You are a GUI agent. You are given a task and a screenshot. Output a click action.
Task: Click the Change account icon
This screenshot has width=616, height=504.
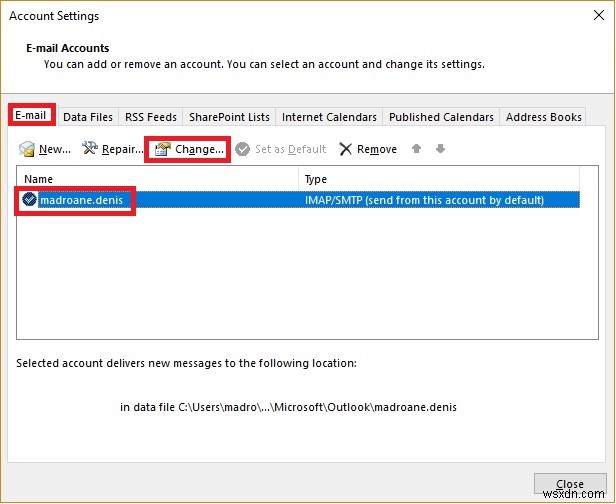(x=163, y=149)
